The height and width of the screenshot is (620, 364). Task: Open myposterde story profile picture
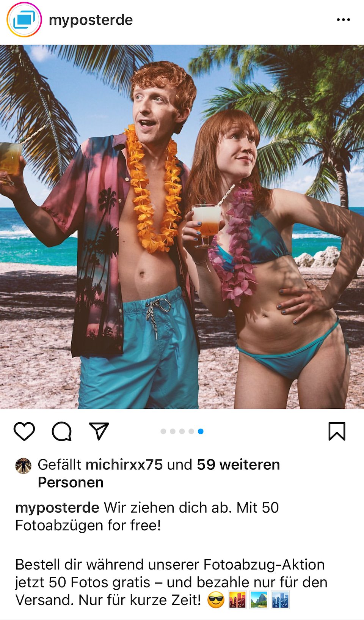tap(24, 20)
